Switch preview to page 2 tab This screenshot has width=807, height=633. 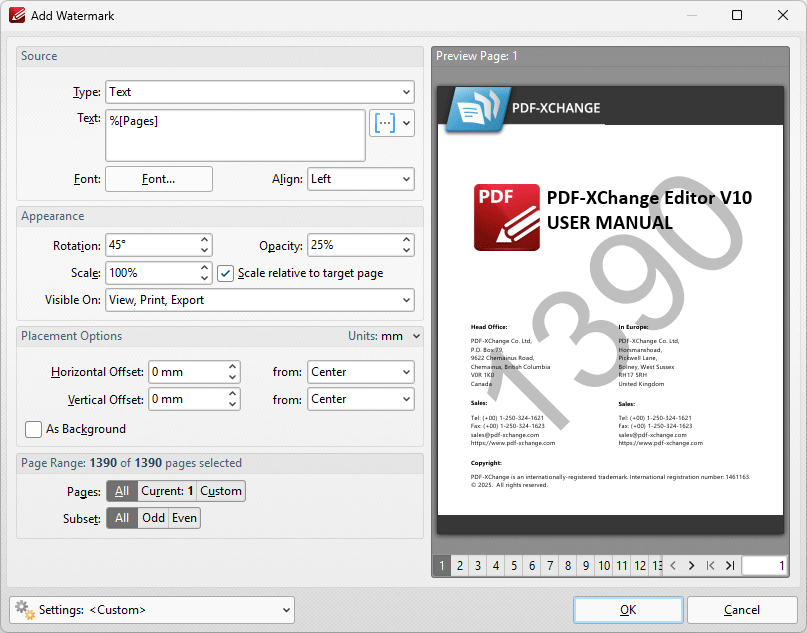click(x=460, y=566)
